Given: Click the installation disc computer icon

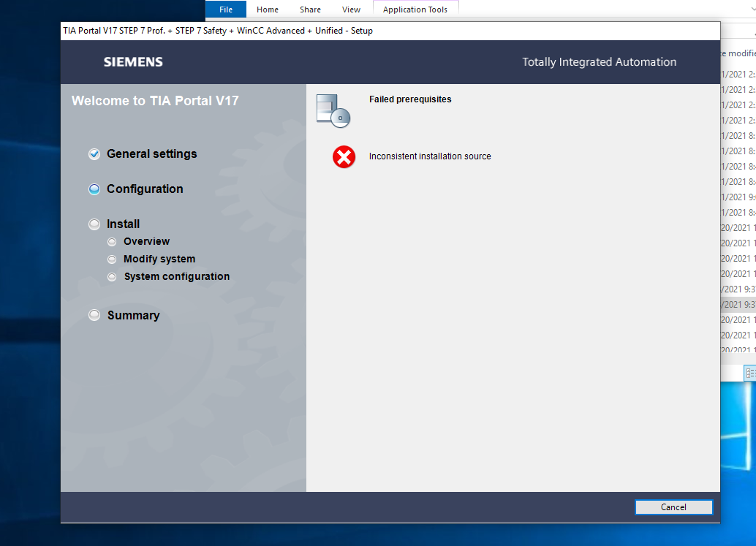Looking at the screenshot, I should (x=333, y=111).
